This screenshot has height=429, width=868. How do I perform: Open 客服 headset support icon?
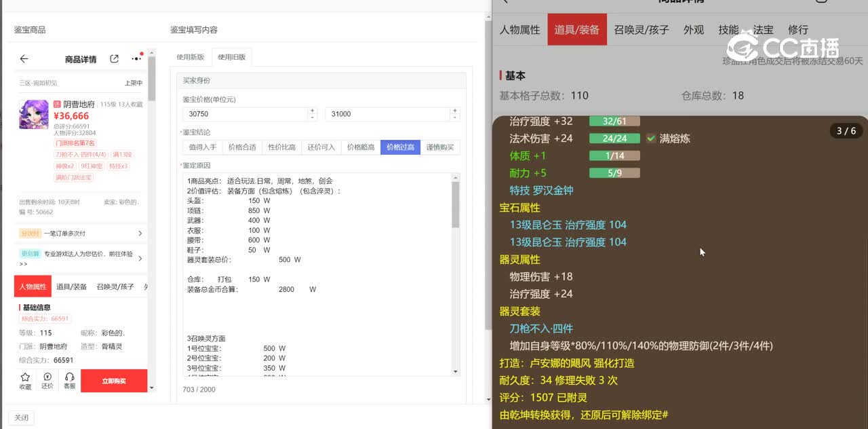click(x=69, y=380)
